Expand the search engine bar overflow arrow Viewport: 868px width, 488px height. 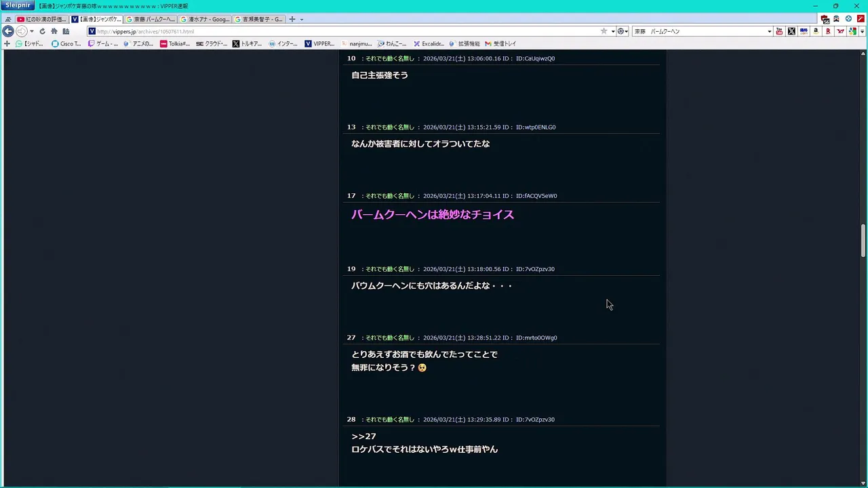pos(862,31)
